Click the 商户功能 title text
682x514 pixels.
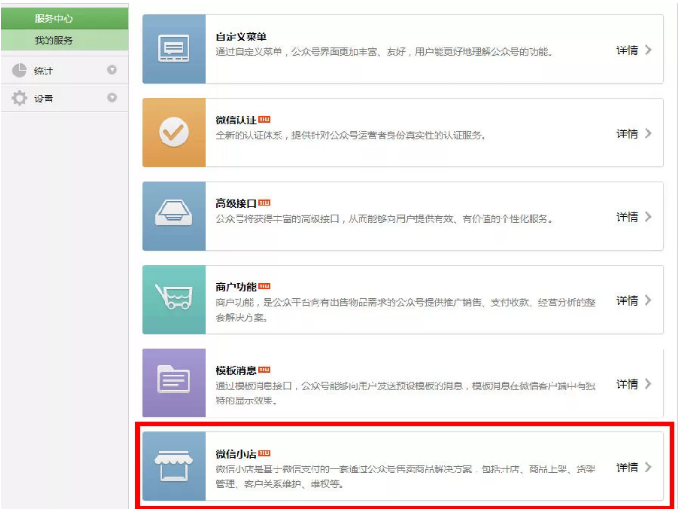tap(236, 287)
